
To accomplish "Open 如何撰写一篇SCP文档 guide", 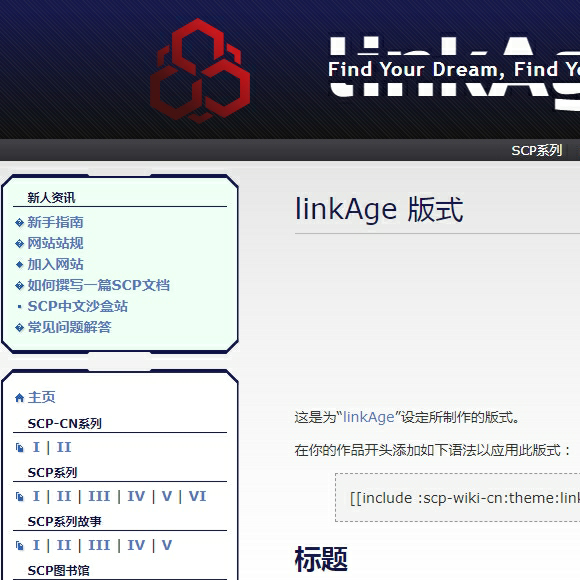I will coord(99,285).
